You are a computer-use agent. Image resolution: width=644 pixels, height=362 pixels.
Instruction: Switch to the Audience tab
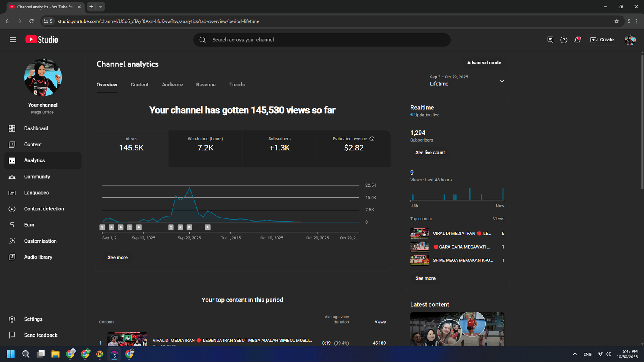tap(172, 85)
